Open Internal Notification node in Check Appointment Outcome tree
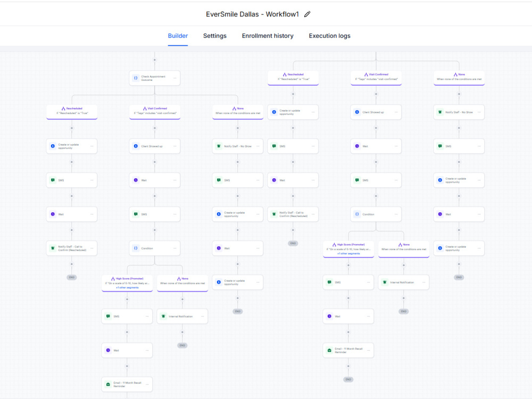532x399 pixels. (182, 316)
